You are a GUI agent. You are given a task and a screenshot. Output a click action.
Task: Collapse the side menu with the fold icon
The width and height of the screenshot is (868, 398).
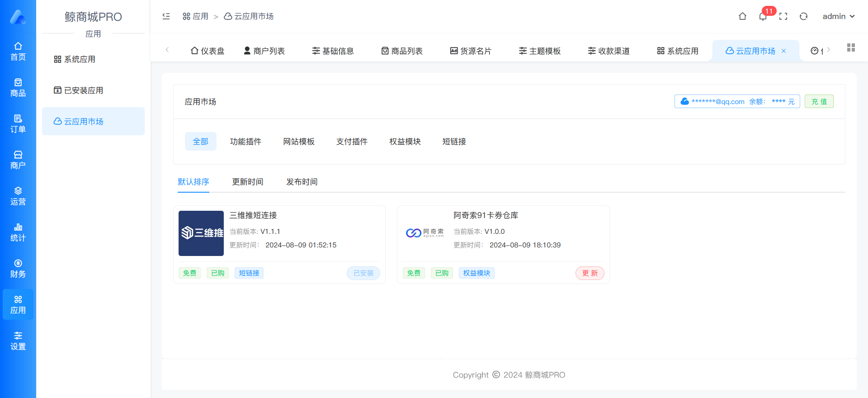coord(166,16)
